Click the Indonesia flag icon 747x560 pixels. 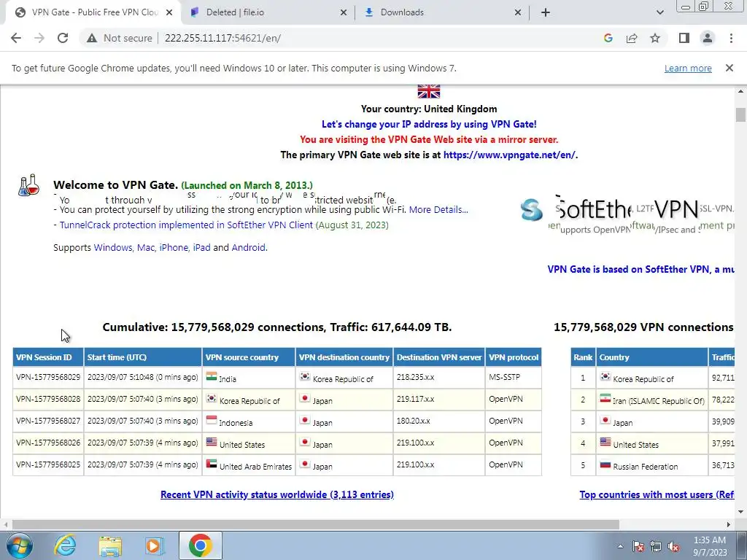pos(212,420)
